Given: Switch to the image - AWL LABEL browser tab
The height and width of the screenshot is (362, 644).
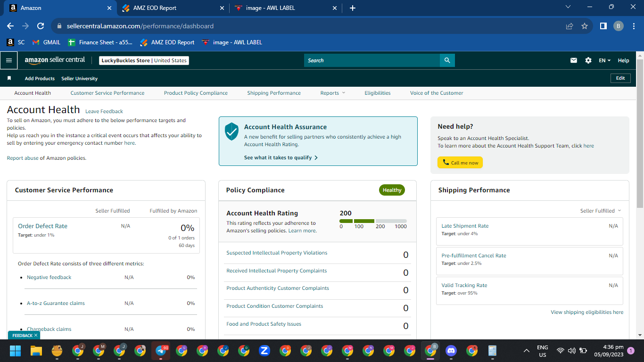Looking at the screenshot, I should (x=286, y=8).
